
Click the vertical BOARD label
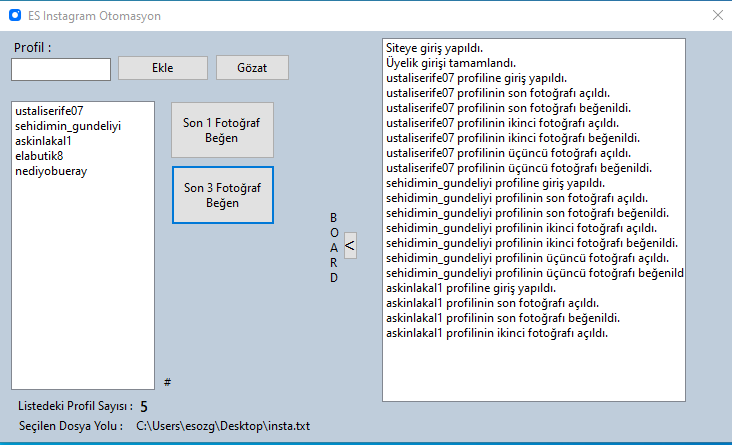tap(333, 247)
